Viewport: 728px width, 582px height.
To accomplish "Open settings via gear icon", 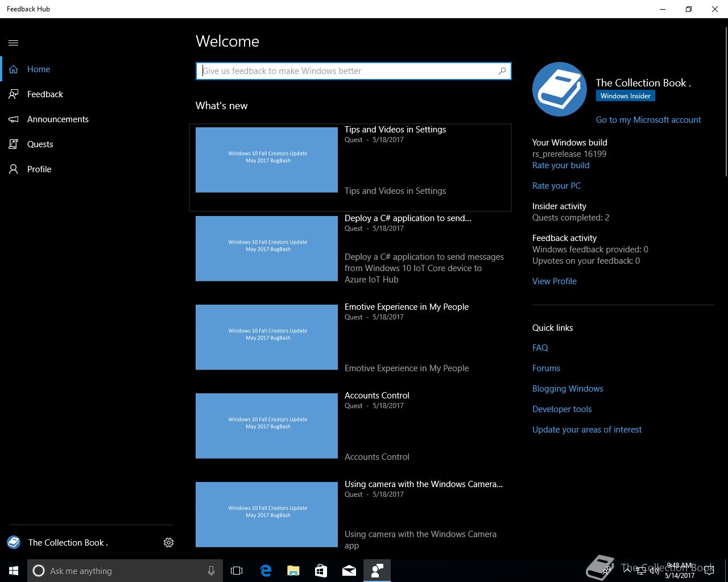I will point(168,543).
